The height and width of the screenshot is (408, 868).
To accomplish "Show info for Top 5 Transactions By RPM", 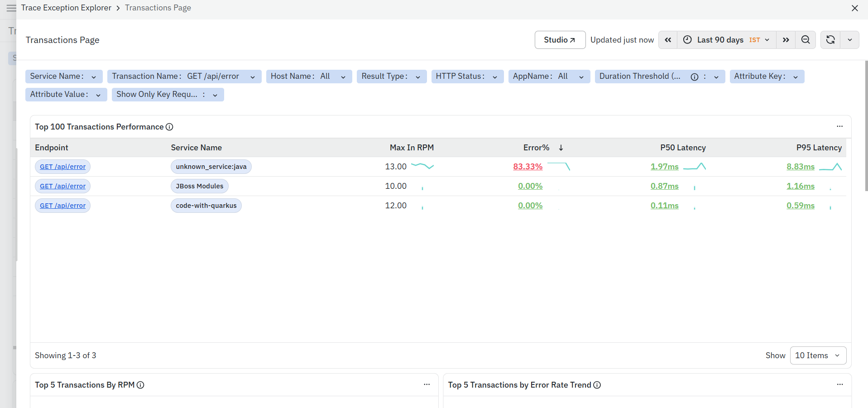I will click(x=140, y=385).
